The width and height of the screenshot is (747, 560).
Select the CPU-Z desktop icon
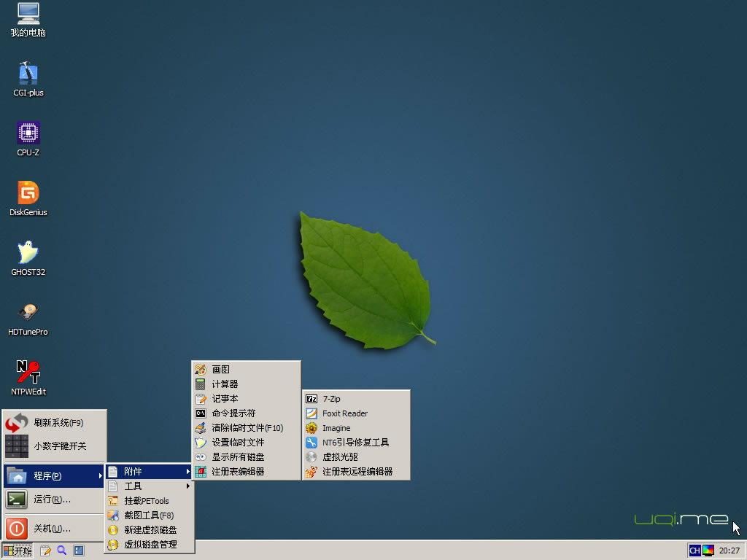[28, 139]
